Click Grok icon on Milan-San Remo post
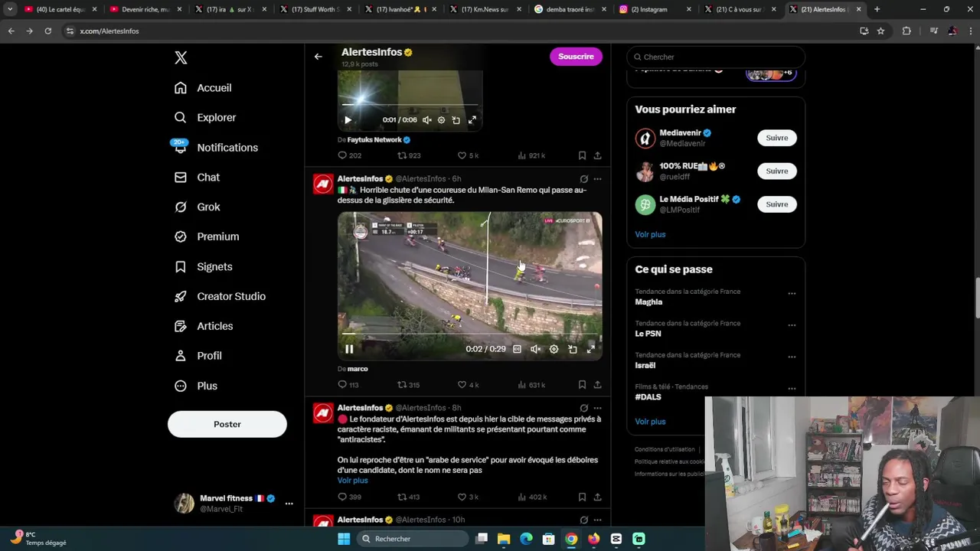This screenshot has height=551, width=980. 583,179
